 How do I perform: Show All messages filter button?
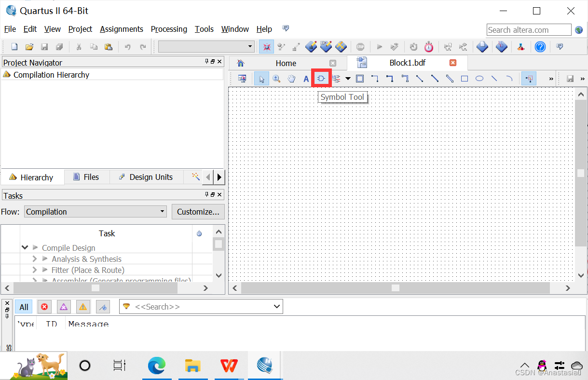pos(24,307)
